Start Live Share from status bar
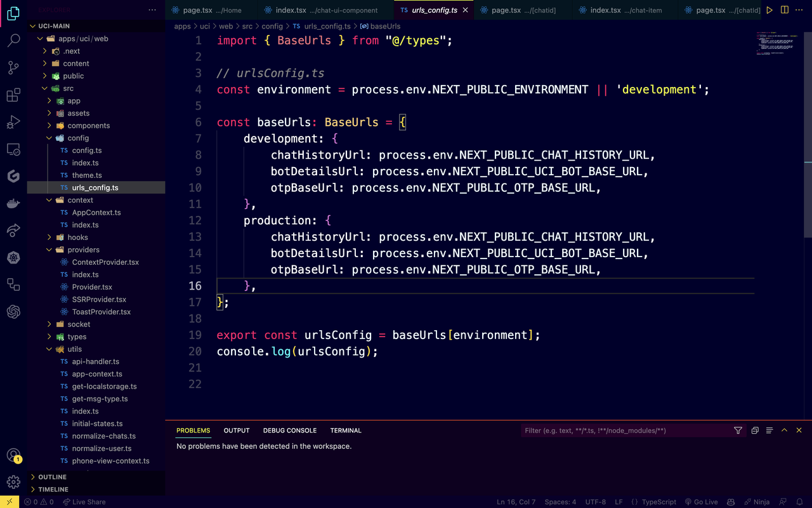 (x=83, y=502)
